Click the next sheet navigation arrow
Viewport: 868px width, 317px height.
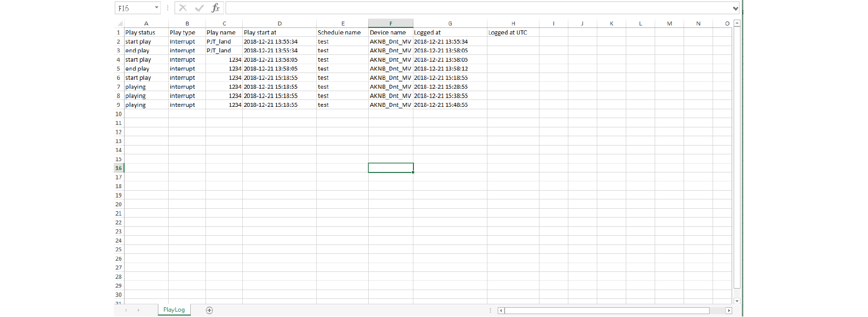(x=139, y=310)
